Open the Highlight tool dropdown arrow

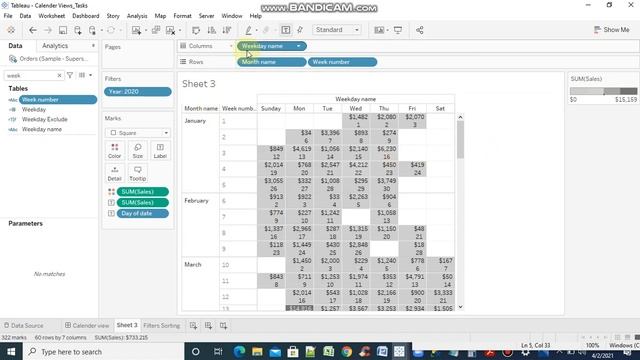pos(256,30)
